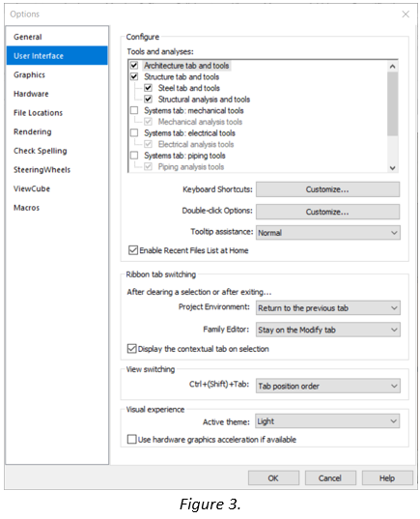Uncheck Steel tab and tools

coord(148,88)
